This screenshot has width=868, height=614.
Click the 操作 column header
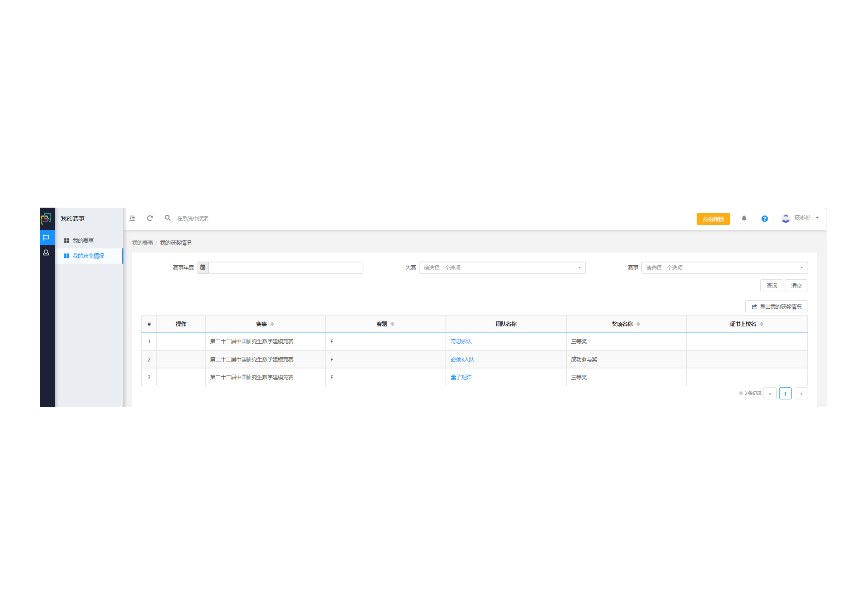click(181, 324)
